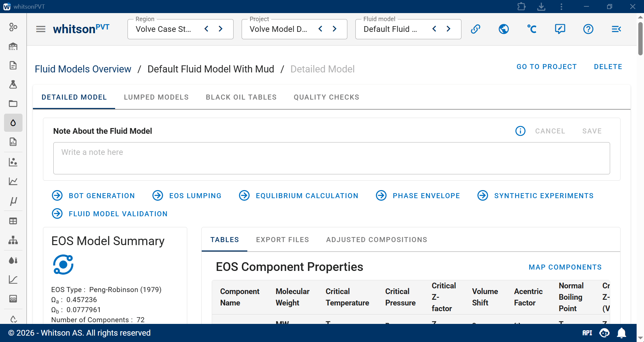Switch to LUMPED MODELS tab
The width and height of the screenshot is (644, 342).
[156, 97]
